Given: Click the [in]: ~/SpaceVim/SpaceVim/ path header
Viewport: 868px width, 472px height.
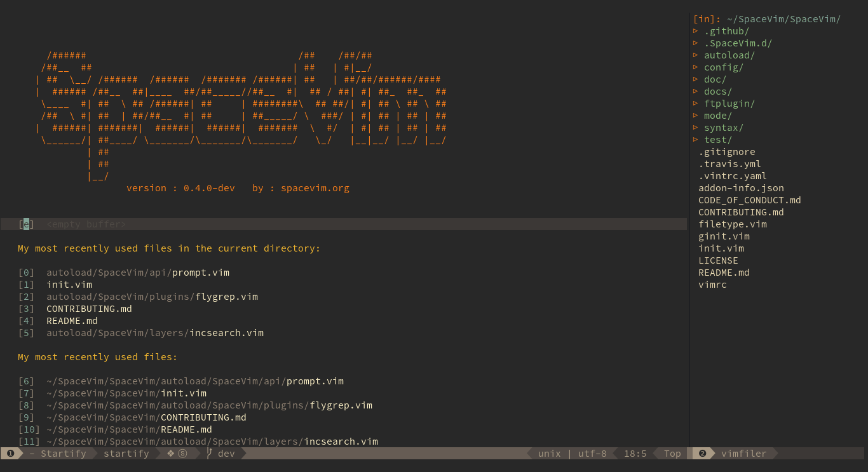Looking at the screenshot, I should point(767,19).
